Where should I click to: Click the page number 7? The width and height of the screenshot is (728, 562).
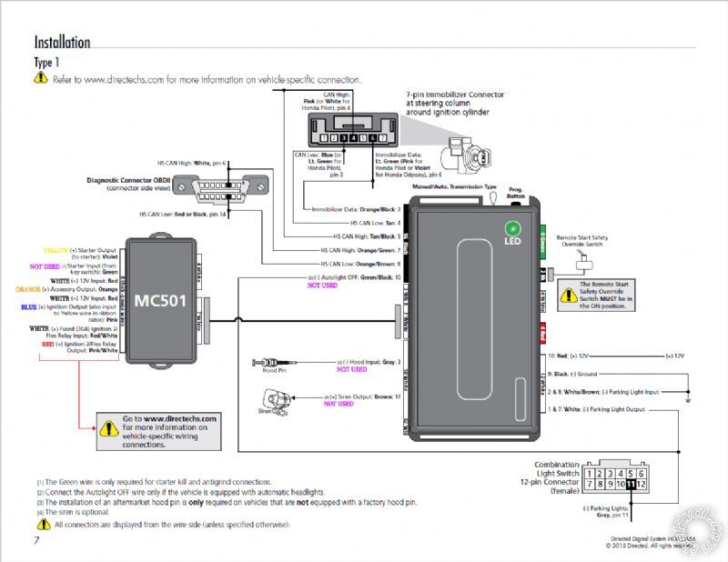point(36,541)
